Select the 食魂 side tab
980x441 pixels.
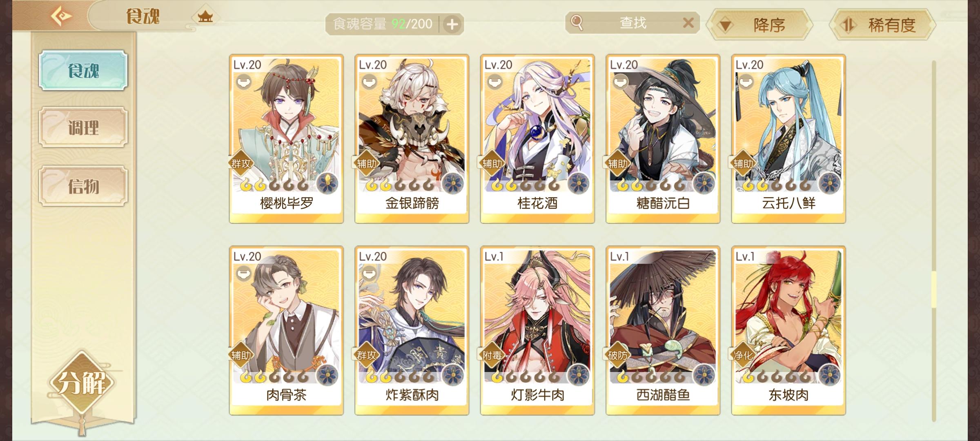[83, 70]
